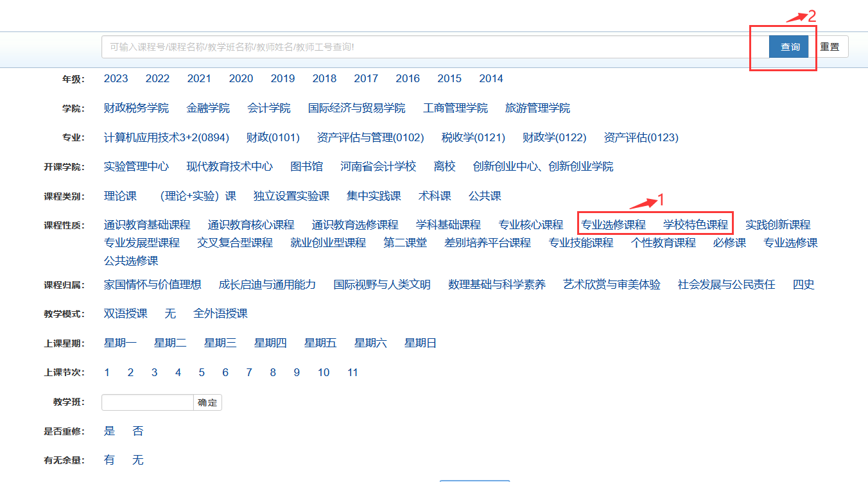This screenshot has width=868, height=482.
Task: Select 星期三 class day filter
Action: 220,343
